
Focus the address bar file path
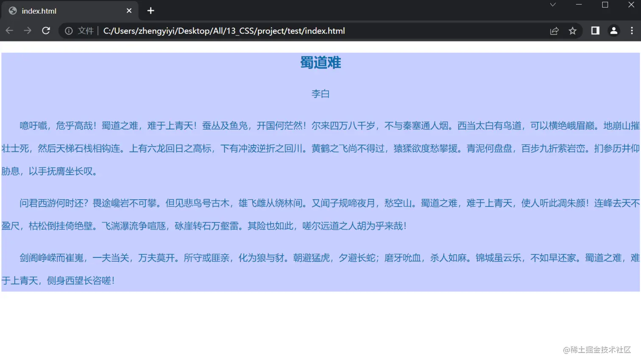224,31
